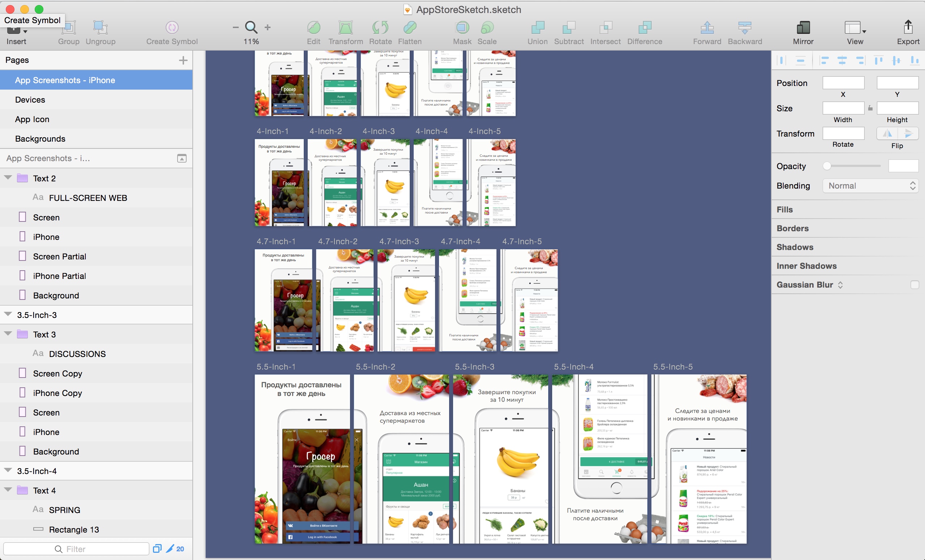Click the Union boolean operation icon
The width and height of the screenshot is (925, 560).
click(537, 28)
